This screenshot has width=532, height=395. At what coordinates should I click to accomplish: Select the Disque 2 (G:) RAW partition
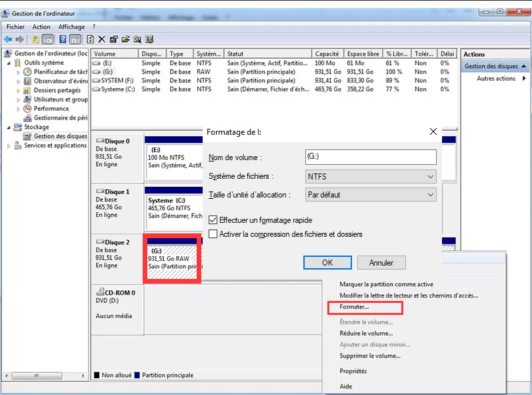pyautogui.click(x=173, y=259)
